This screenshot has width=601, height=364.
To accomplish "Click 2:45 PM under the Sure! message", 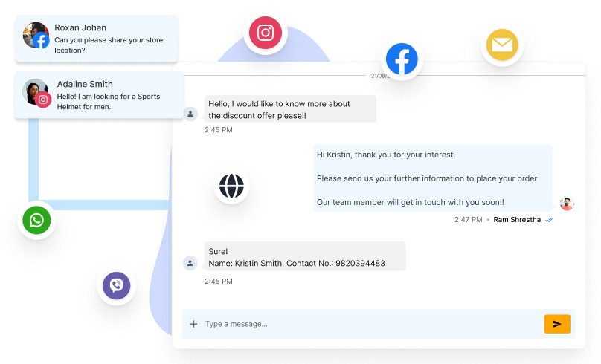I will [x=219, y=282].
